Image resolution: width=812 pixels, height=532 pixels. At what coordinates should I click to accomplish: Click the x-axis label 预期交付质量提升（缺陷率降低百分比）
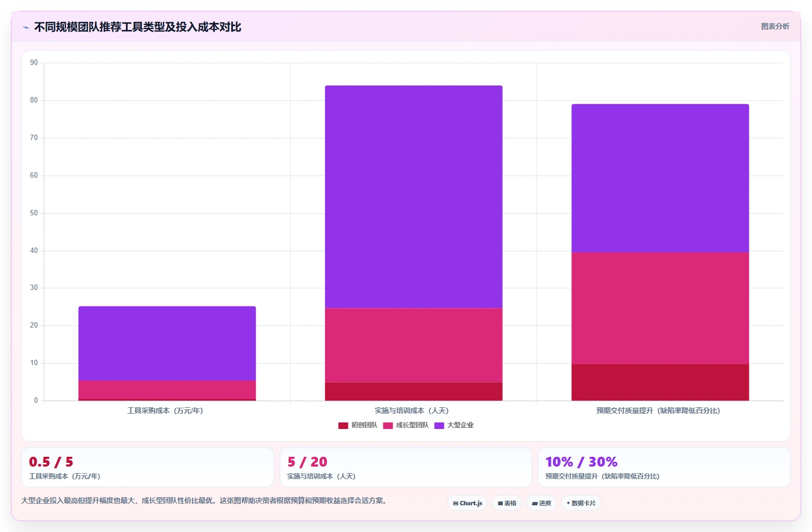tap(658, 411)
